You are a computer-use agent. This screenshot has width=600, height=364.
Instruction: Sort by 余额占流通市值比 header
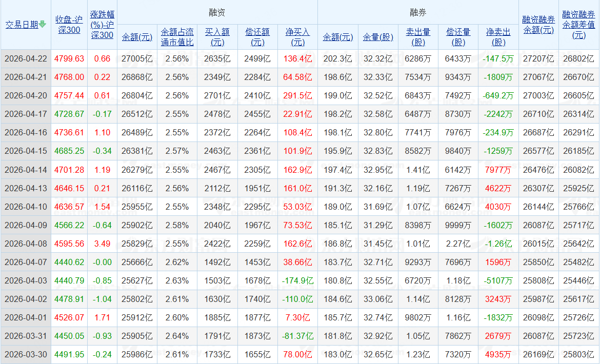[x=177, y=37]
